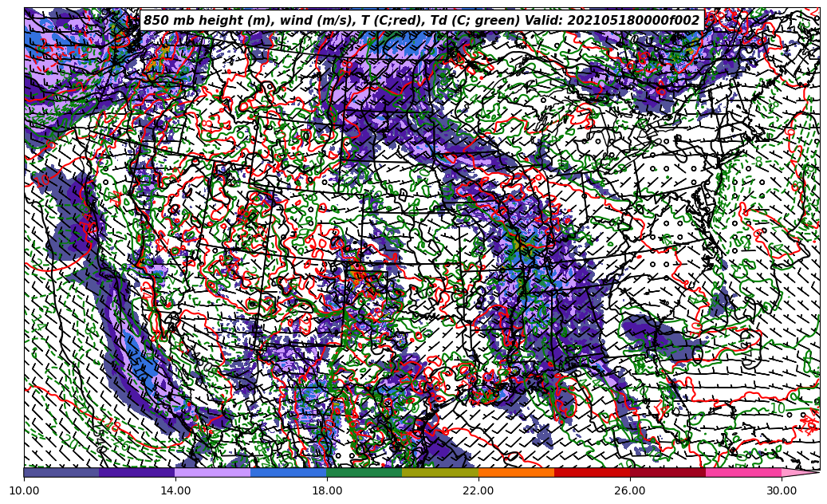Choose the green 18–20 colorbar segment
Screen dimensions: 827x504
(x=364, y=472)
